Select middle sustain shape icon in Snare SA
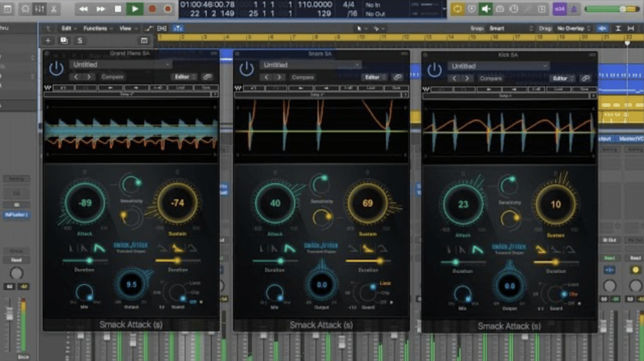The height and width of the screenshot is (361, 644). tap(368, 248)
